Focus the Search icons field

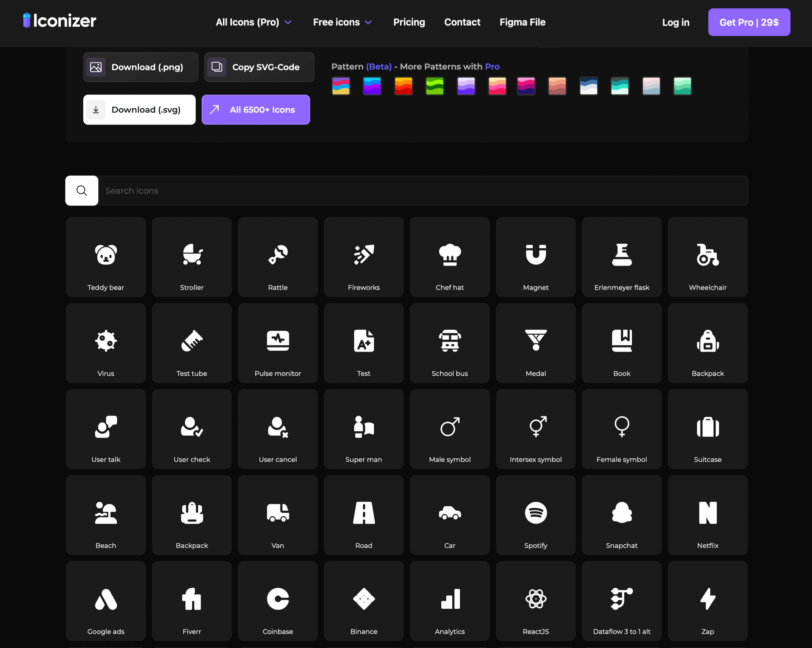tap(423, 190)
